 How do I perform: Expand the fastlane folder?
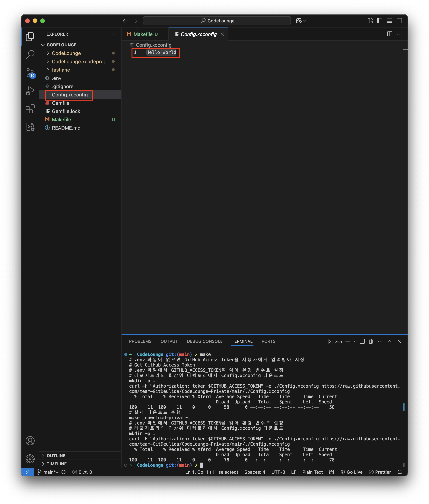[80, 70]
